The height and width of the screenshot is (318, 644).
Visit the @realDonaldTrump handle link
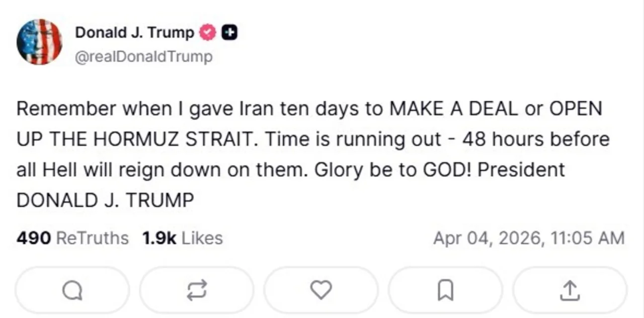click(143, 57)
